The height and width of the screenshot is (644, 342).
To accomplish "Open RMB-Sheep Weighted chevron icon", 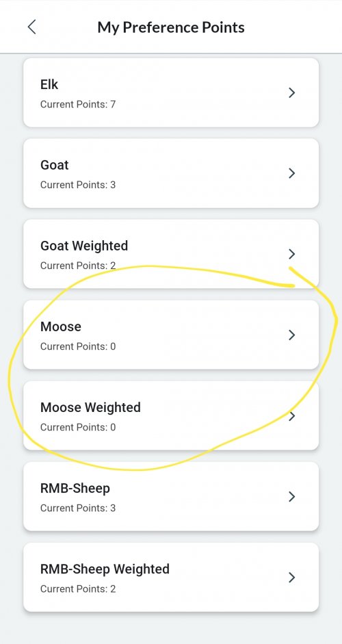I will [x=292, y=578].
